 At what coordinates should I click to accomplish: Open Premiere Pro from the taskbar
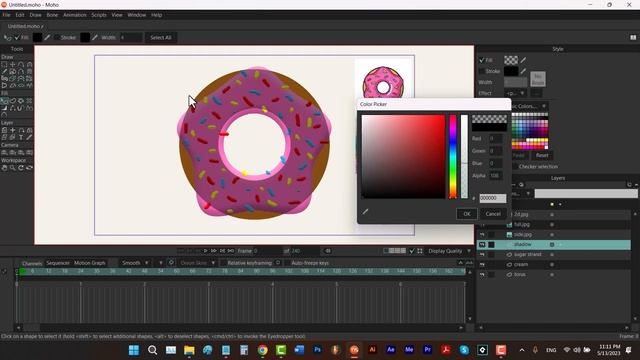427,350
